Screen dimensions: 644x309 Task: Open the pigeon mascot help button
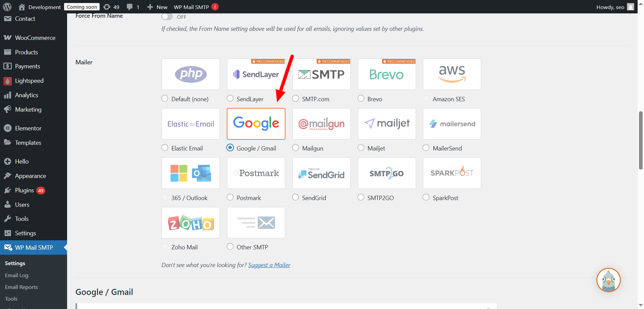pyautogui.click(x=608, y=280)
